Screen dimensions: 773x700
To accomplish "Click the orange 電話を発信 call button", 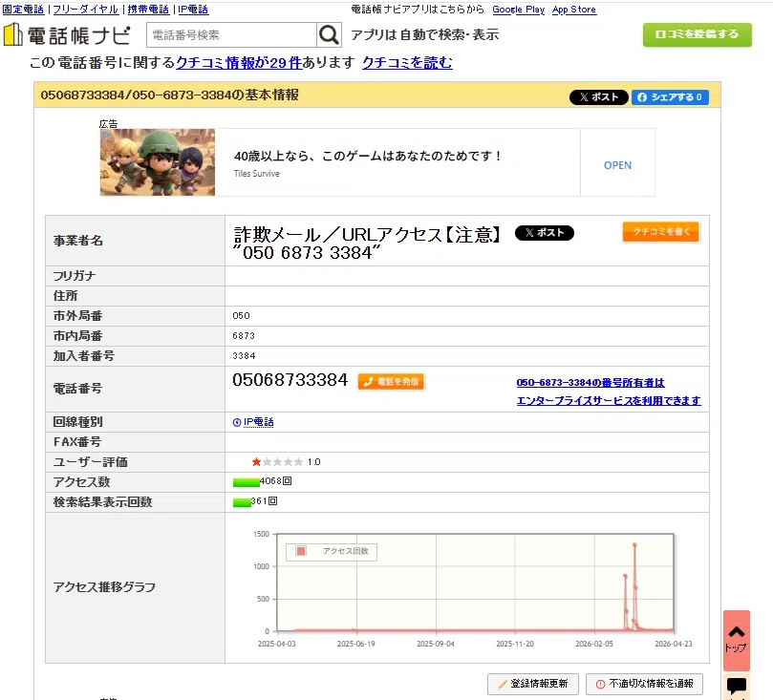I will click(x=391, y=381).
